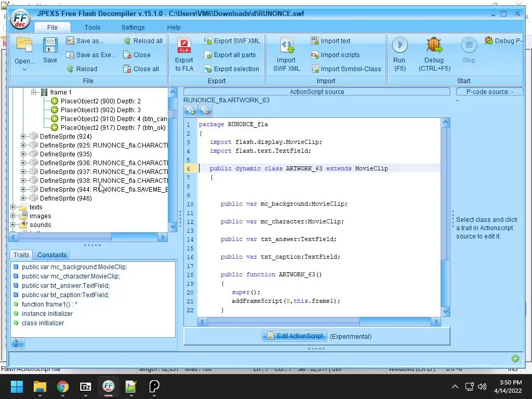Click Export SWF XML

pyautogui.click(x=232, y=41)
